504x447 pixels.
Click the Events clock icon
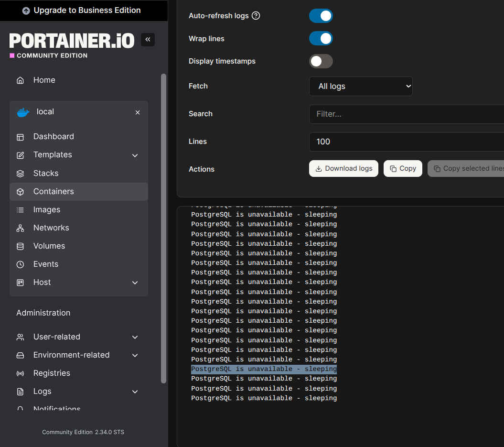coord(20,264)
